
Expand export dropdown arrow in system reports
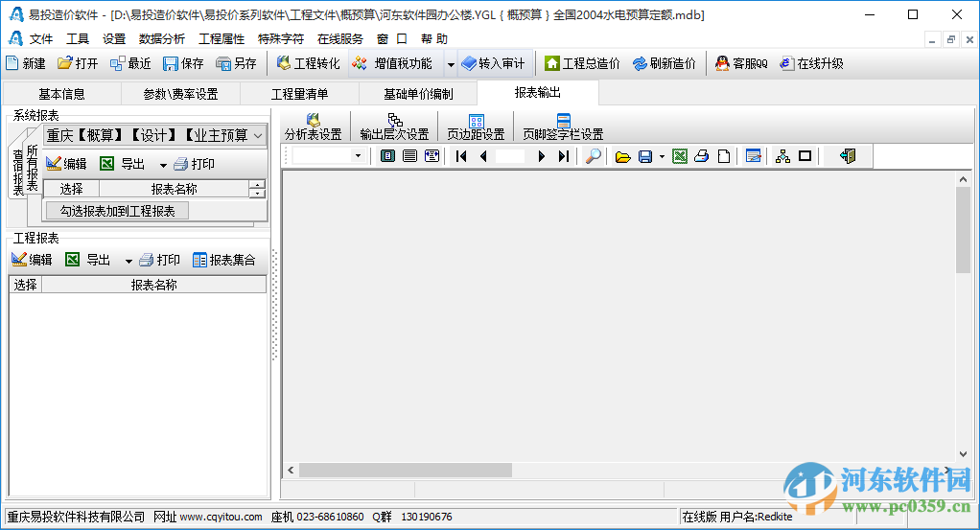(x=163, y=165)
